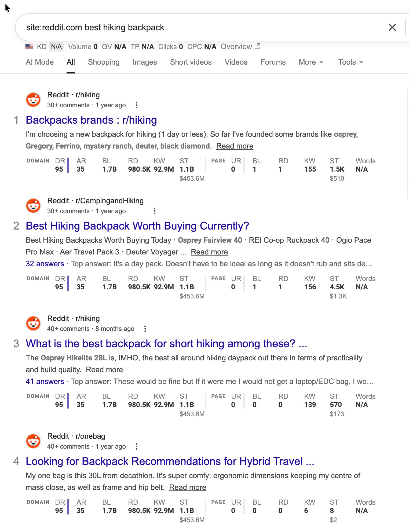Open the Images results tab
This screenshot has height=532, width=409.
[x=145, y=62]
